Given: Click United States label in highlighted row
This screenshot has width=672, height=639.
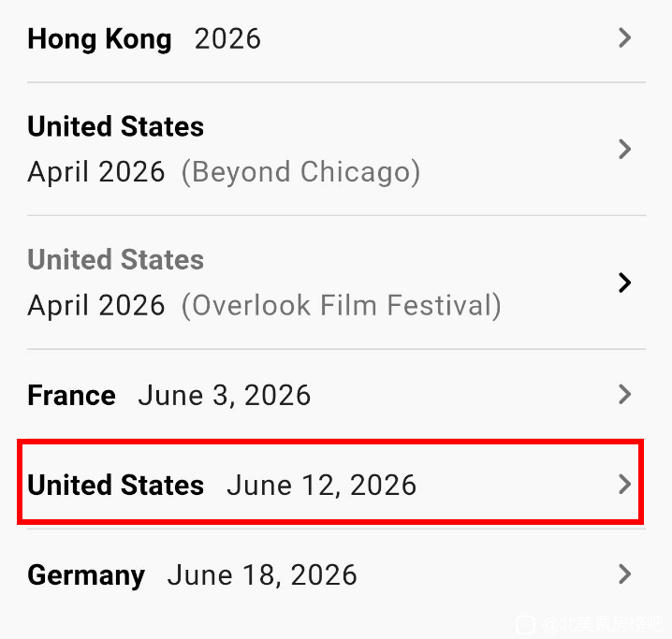Looking at the screenshot, I should tap(115, 486).
